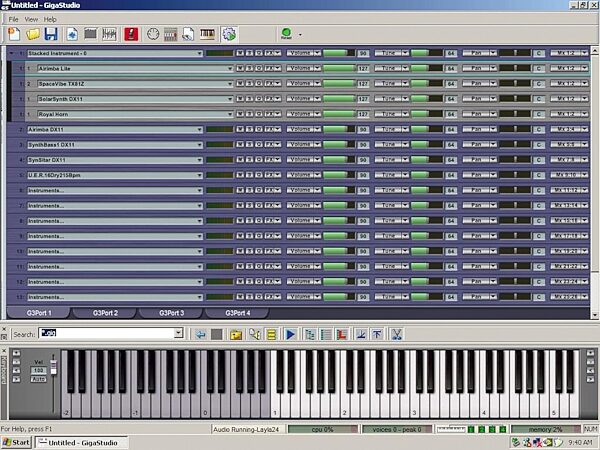Mute channel 4 SynSitar DX11
This screenshot has height=450, width=600.
point(240,160)
